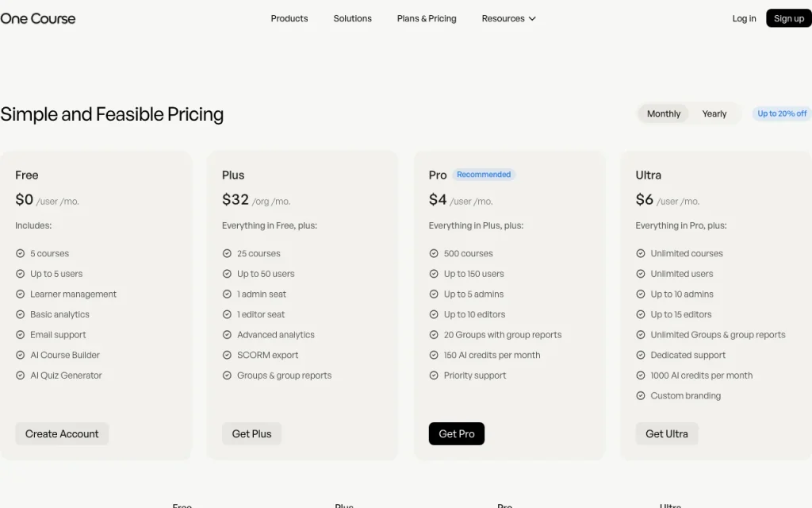The height and width of the screenshot is (508, 812).
Task: Click the Everything in Pro, plus: text
Action: click(x=681, y=225)
